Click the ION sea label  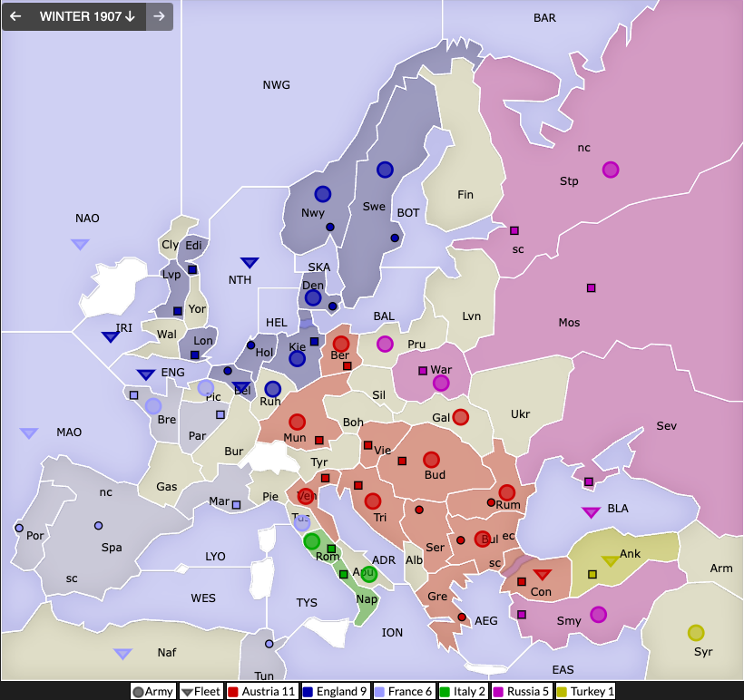[x=392, y=633]
